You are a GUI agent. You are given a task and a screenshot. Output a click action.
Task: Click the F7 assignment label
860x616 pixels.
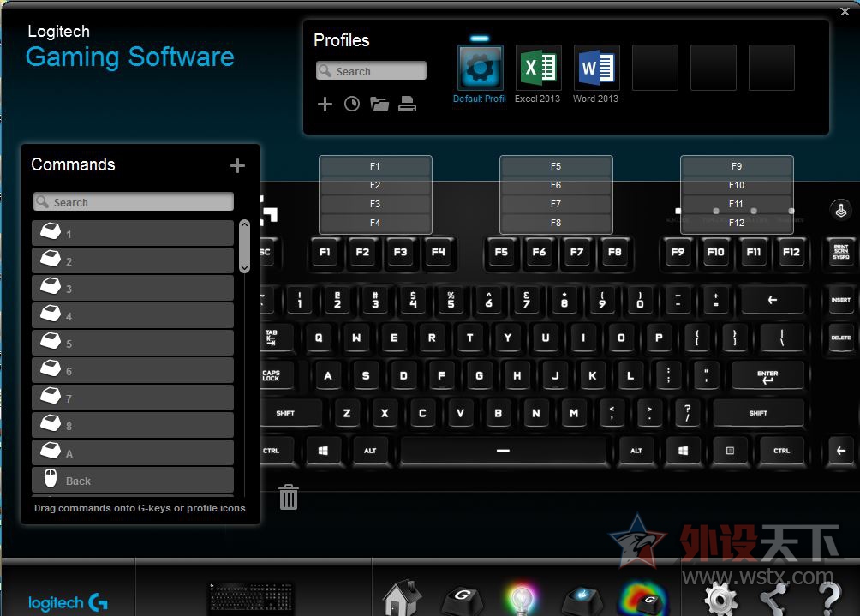(556, 204)
